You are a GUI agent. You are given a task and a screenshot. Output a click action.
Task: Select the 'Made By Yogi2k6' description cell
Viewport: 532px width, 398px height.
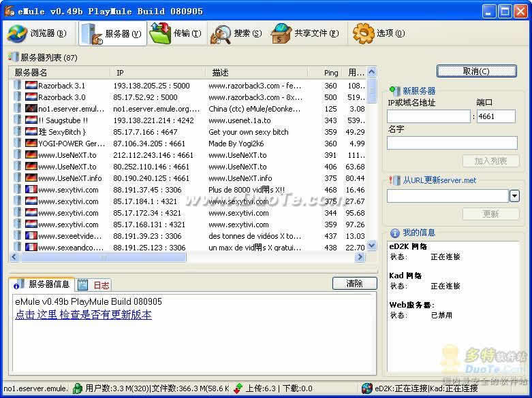click(x=236, y=144)
